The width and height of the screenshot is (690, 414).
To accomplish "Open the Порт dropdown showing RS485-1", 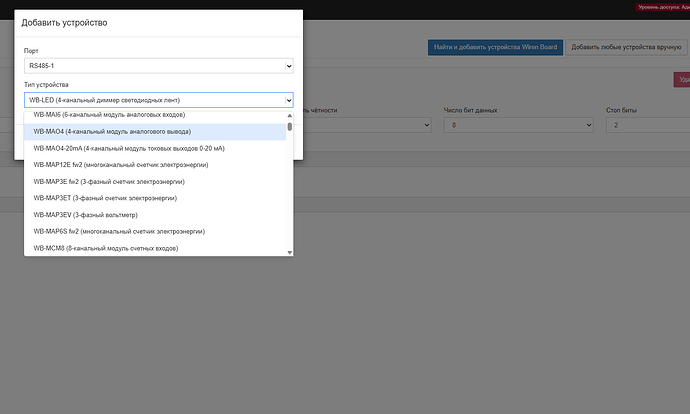I will click(159, 66).
